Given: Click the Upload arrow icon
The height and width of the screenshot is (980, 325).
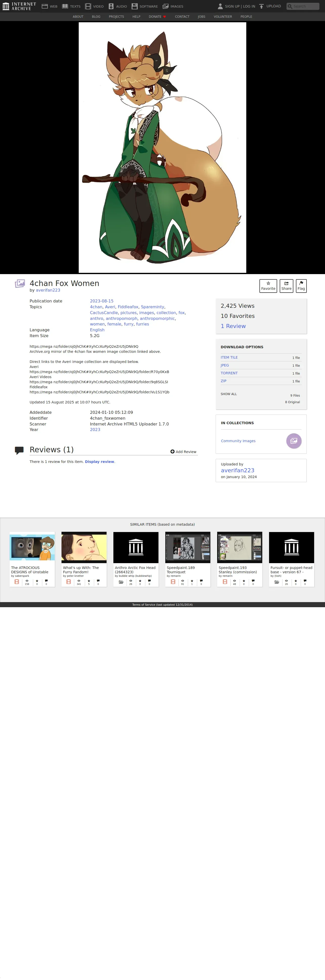Looking at the screenshot, I should tap(261, 7).
